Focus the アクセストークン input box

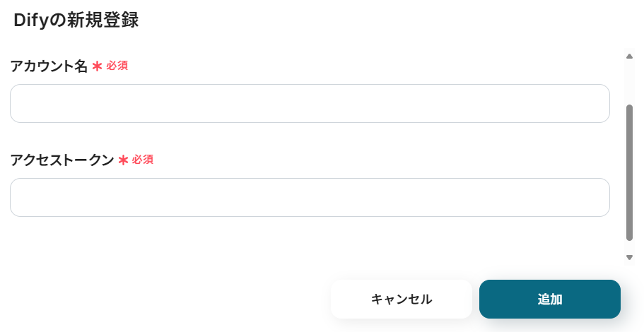[x=310, y=198]
